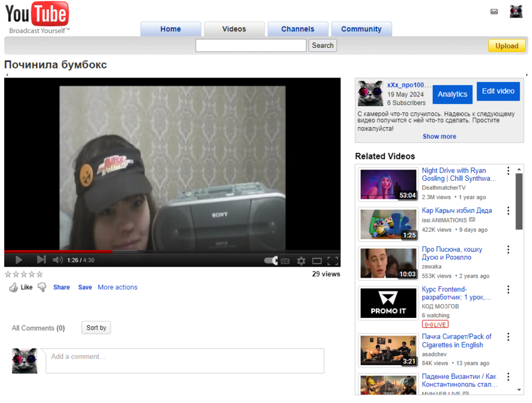
Task: Open Про Писюна, кошку Дусю title link
Action: [x=452, y=253]
